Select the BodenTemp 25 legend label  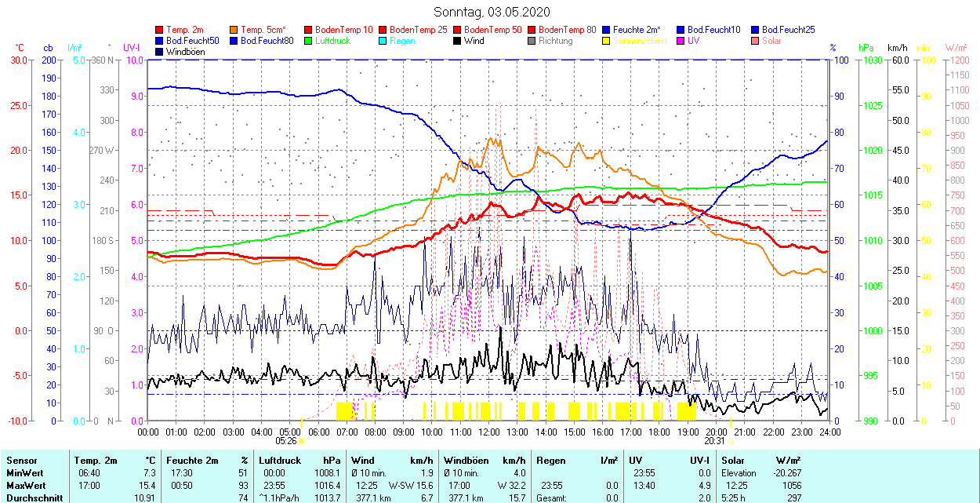pos(419,30)
